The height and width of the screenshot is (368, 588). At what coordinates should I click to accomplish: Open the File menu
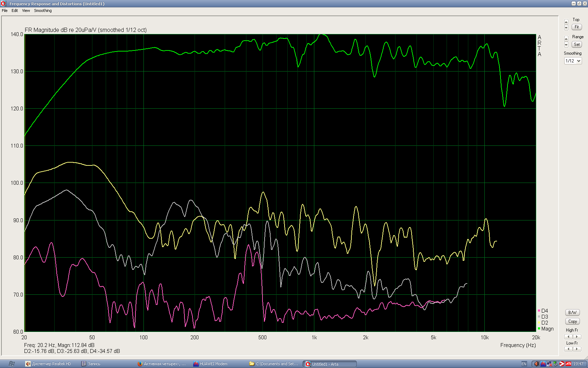tap(5, 11)
